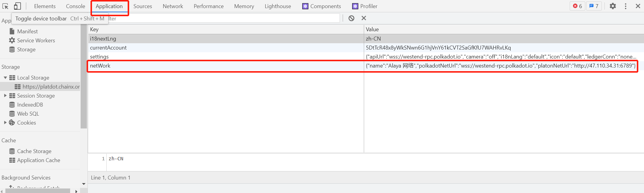Expand the Cookies tree node
This screenshot has width=644, height=193.
(x=5, y=122)
